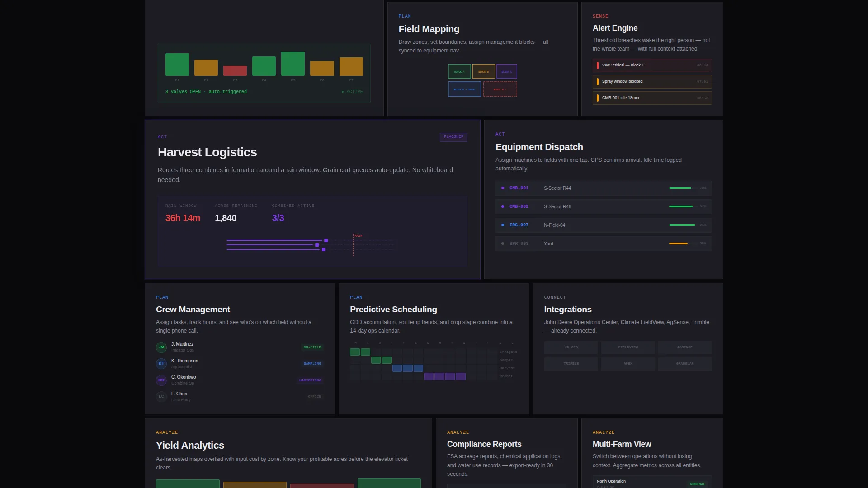This screenshot has width=868, height=488.
Task: Click red severity bar on VWC critical alert
Action: click(598, 66)
